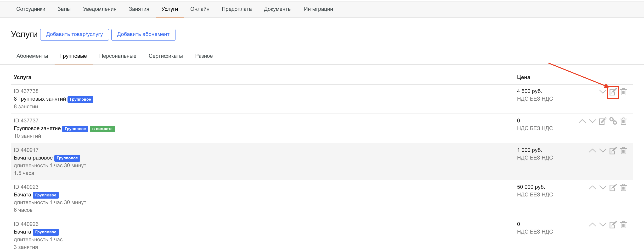Switch to the Абонементы sub-tab

[x=32, y=56]
